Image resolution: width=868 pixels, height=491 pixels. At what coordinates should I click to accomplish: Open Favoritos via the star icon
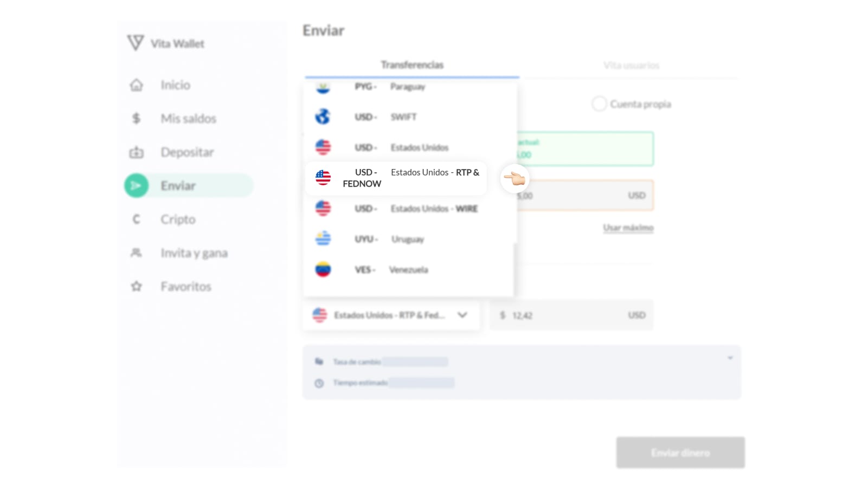click(x=136, y=286)
